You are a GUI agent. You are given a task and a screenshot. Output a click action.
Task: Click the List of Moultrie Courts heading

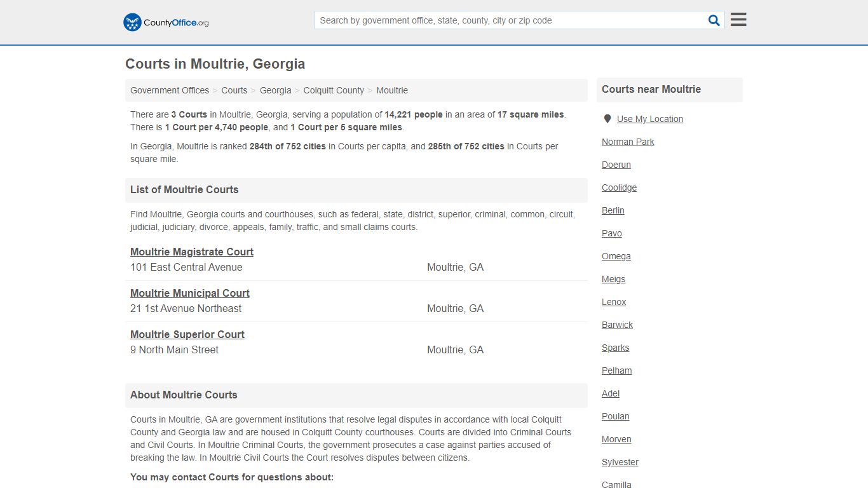[x=184, y=189]
